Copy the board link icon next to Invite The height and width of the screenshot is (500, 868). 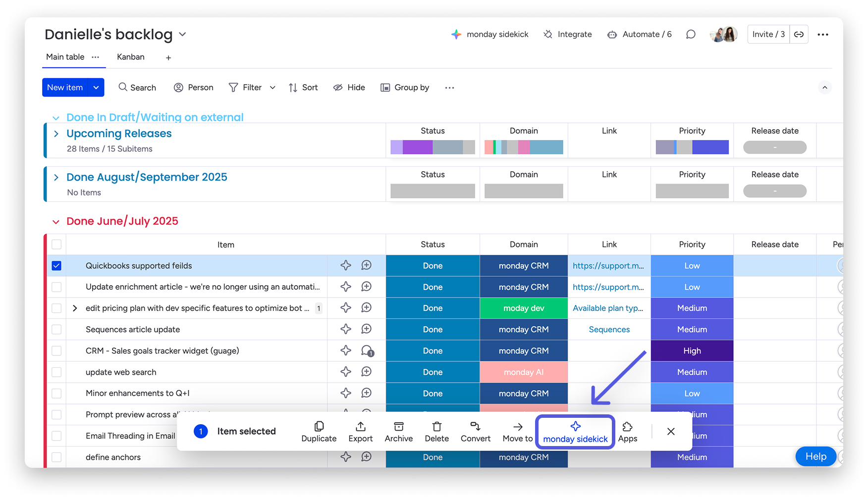tap(799, 34)
